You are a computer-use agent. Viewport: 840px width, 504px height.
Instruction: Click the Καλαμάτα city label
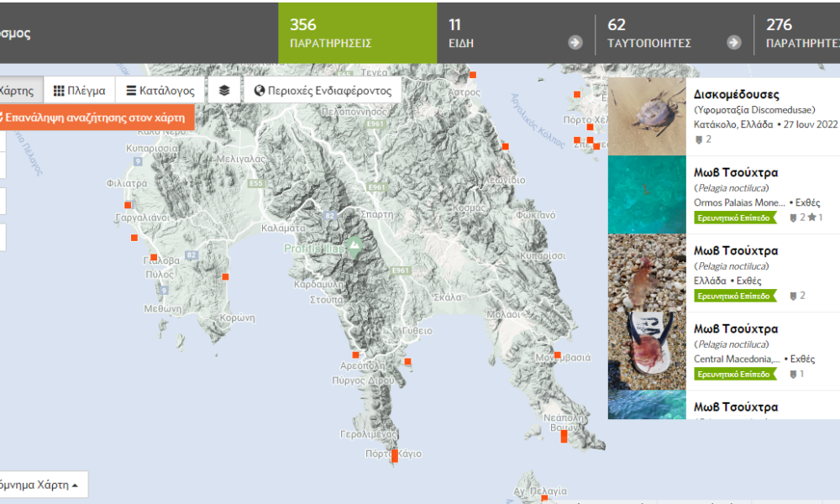pos(283,228)
